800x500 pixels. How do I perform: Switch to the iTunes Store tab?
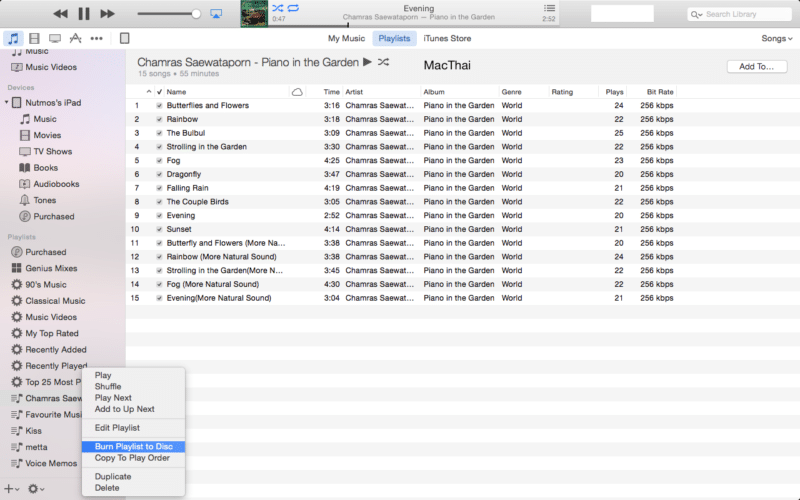tap(447, 38)
